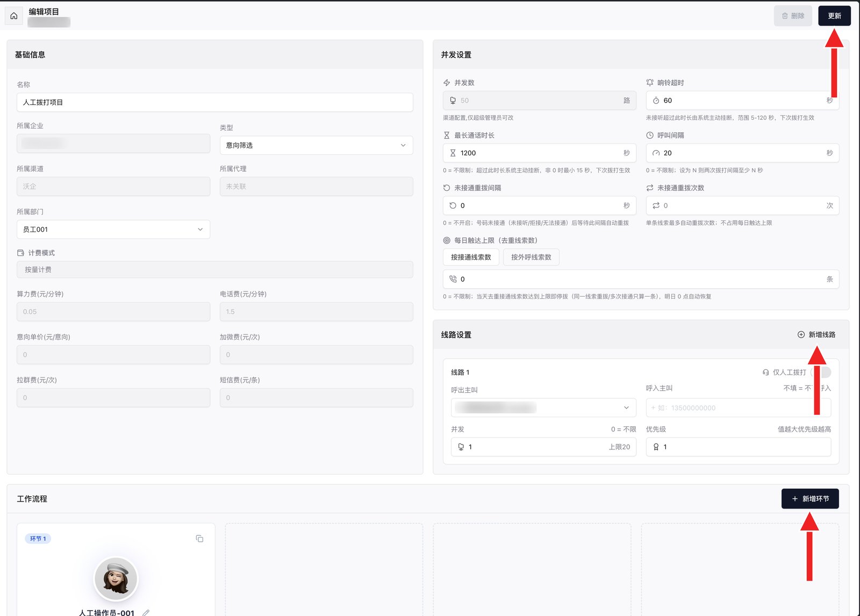Click the 所属代理 field showing 未关联
Screen dimensions: 860x616
(x=316, y=187)
